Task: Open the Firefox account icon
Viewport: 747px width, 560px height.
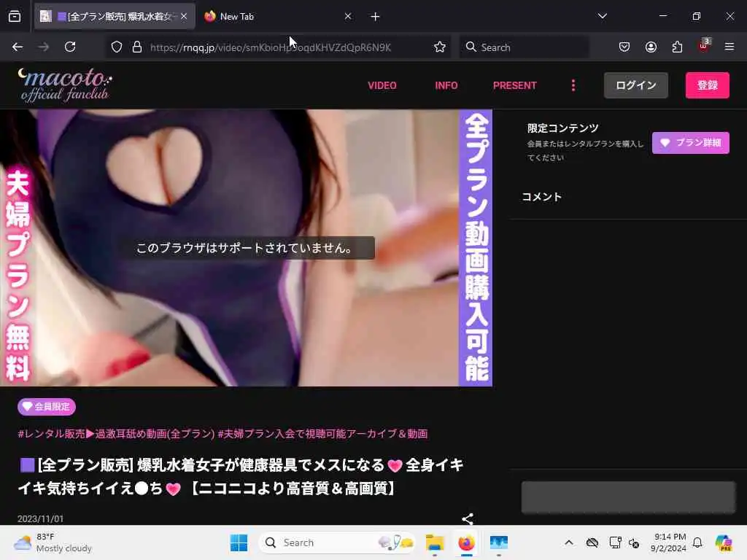Action: pyautogui.click(x=651, y=47)
